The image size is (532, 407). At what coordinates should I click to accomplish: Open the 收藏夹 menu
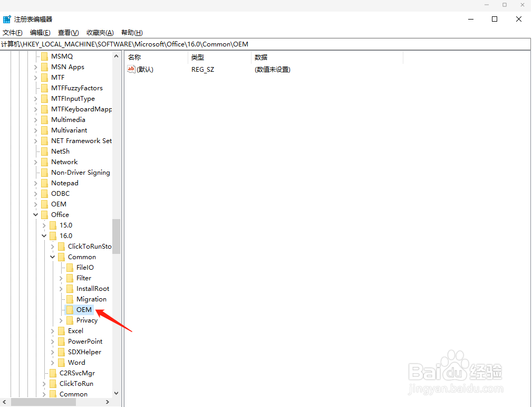point(100,32)
